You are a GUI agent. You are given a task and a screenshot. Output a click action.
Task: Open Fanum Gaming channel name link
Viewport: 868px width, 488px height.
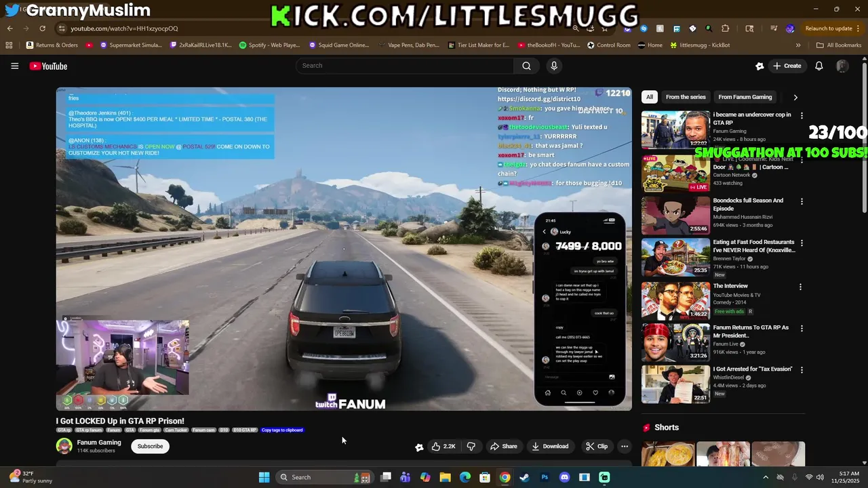(x=99, y=443)
